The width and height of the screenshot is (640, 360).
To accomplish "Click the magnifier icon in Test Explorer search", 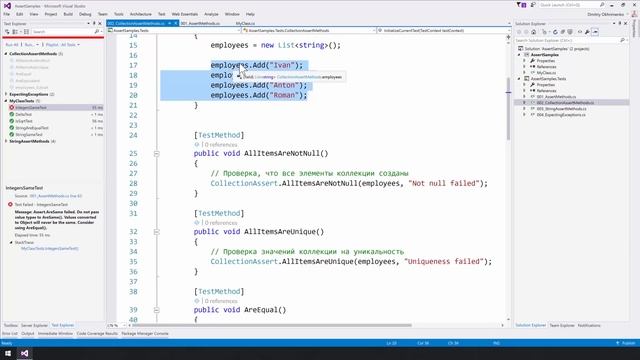I will pyautogui.click(x=96, y=31).
